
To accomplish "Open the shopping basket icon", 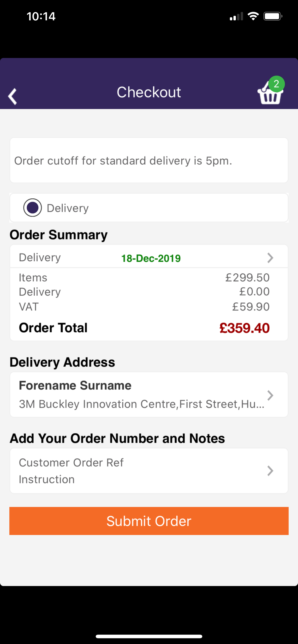I will 270,93.
